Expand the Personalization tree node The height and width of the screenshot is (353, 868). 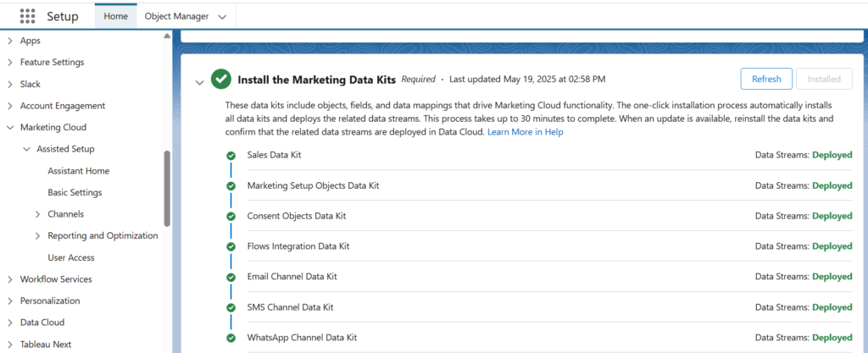point(10,301)
